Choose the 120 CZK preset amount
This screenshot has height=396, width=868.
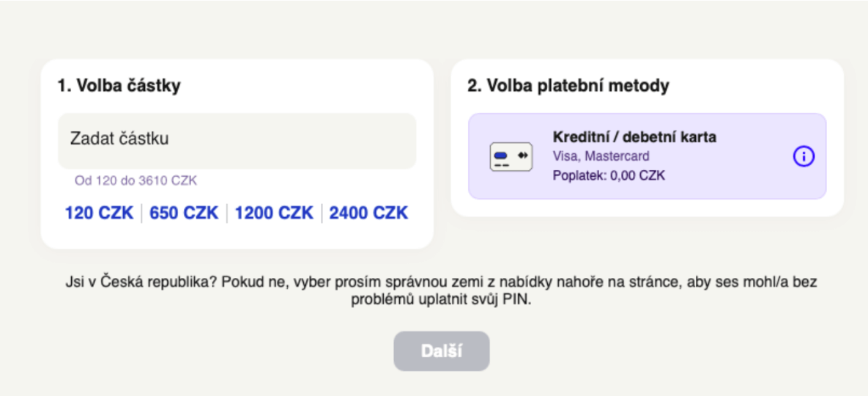point(100,213)
